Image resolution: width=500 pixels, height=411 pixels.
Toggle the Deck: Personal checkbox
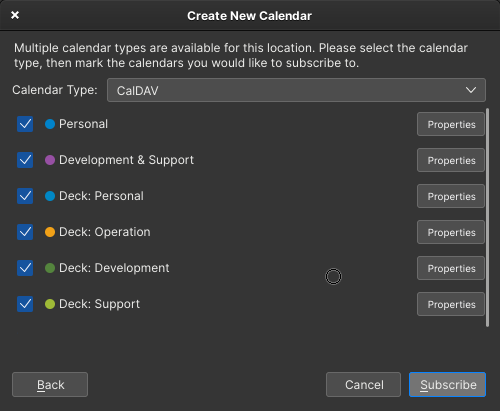pyautogui.click(x=25, y=196)
